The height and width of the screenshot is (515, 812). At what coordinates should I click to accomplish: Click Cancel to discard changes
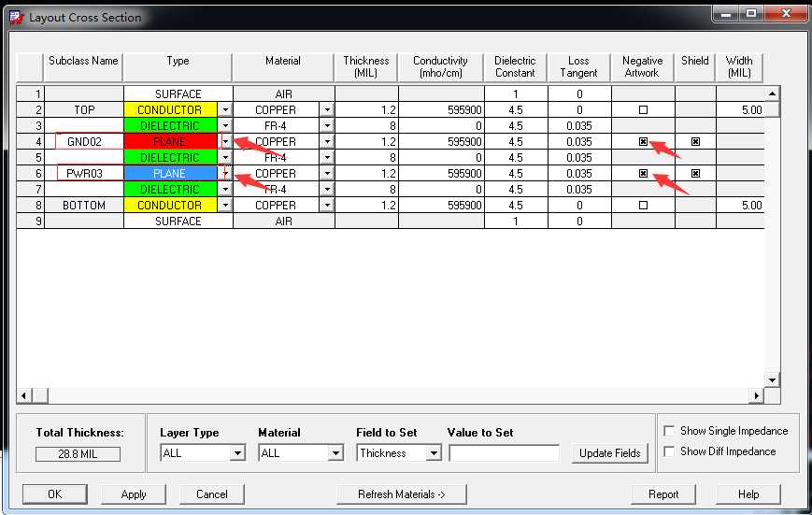[x=212, y=494]
